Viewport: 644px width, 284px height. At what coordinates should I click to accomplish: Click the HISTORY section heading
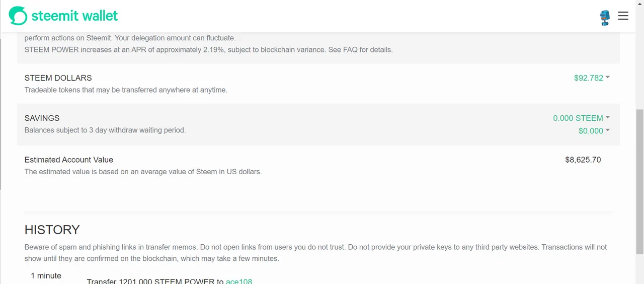click(x=52, y=230)
